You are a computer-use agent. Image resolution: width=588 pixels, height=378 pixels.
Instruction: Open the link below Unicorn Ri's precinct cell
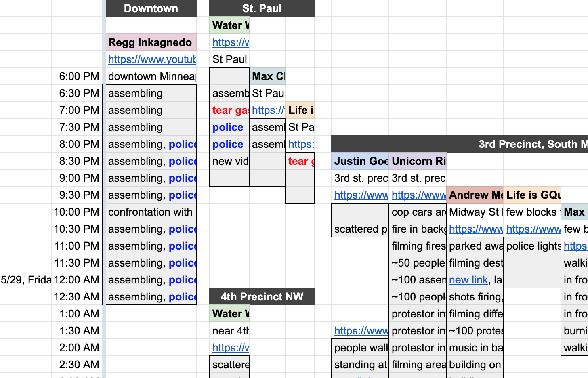pos(418,195)
